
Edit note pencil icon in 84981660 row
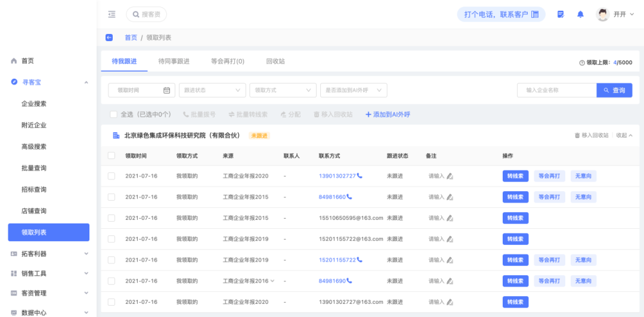pos(450,197)
